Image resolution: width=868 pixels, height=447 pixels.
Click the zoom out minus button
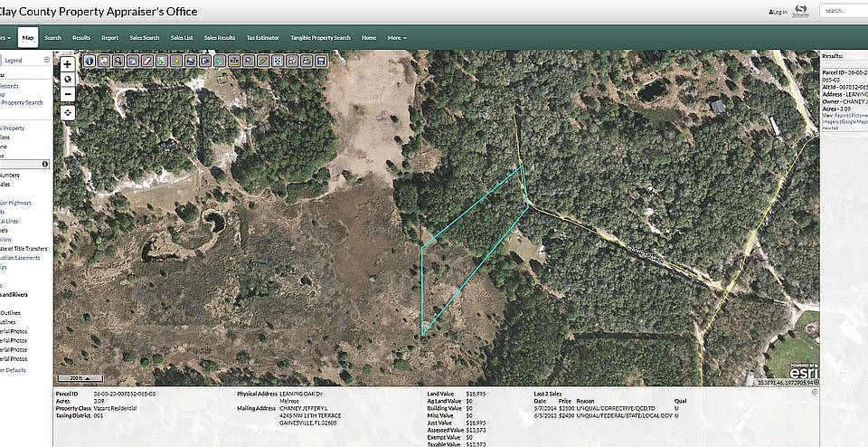pos(68,93)
